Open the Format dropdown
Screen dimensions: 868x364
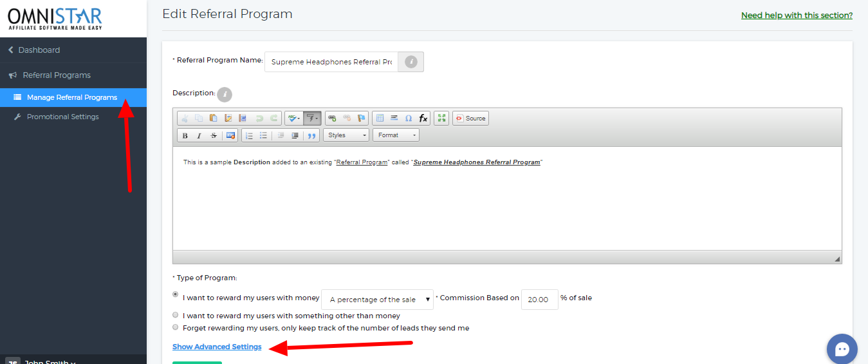[x=396, y=135]
